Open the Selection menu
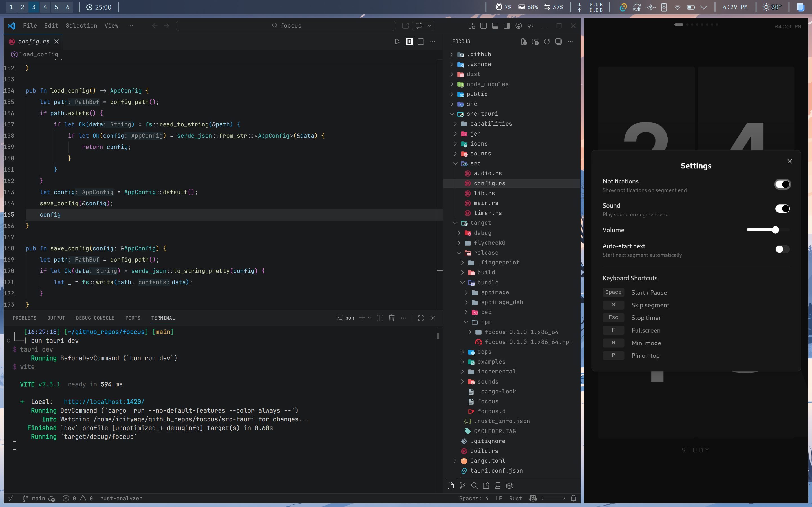The width and height of the screenshot is (812, 507). [81, 25]
